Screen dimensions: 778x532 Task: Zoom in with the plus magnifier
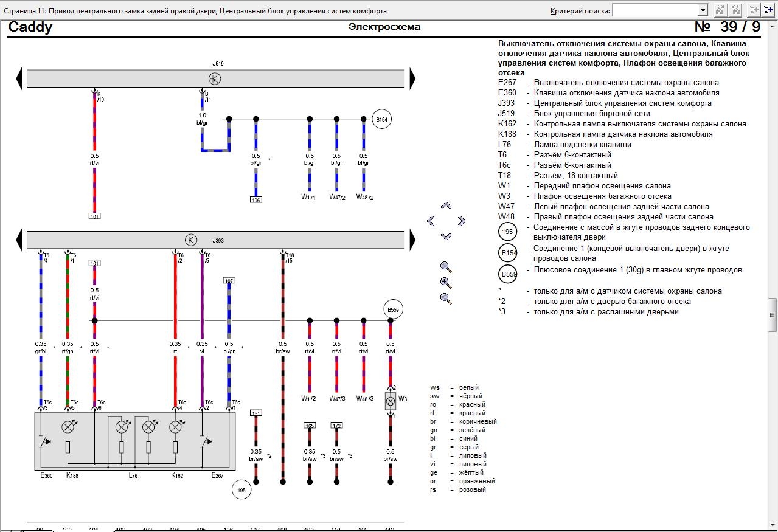coord(446,283)
